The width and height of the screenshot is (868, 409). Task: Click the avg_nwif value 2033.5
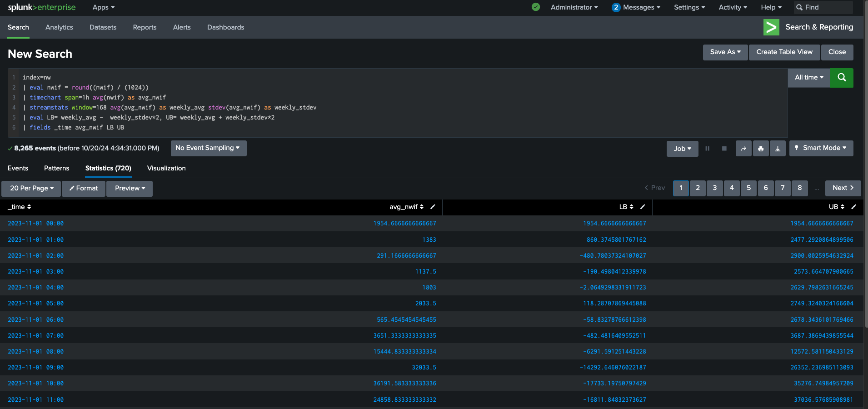click(x=425, y=304)
